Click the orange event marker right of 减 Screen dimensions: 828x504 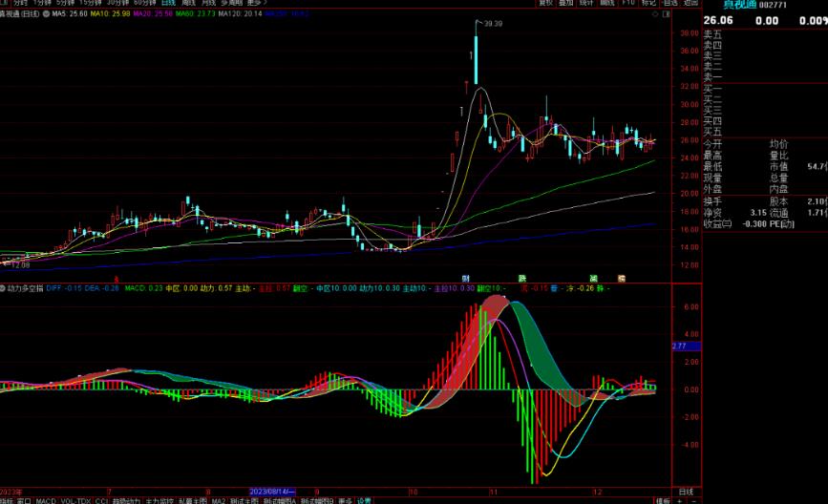click(x=622, y=278)
